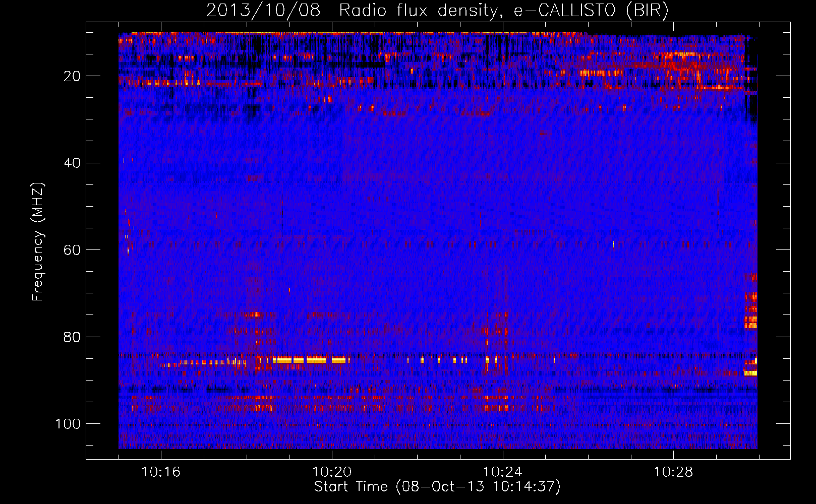Click the 60 frequency tick label
Screen dimensions: 816x504
pos(73,250)
